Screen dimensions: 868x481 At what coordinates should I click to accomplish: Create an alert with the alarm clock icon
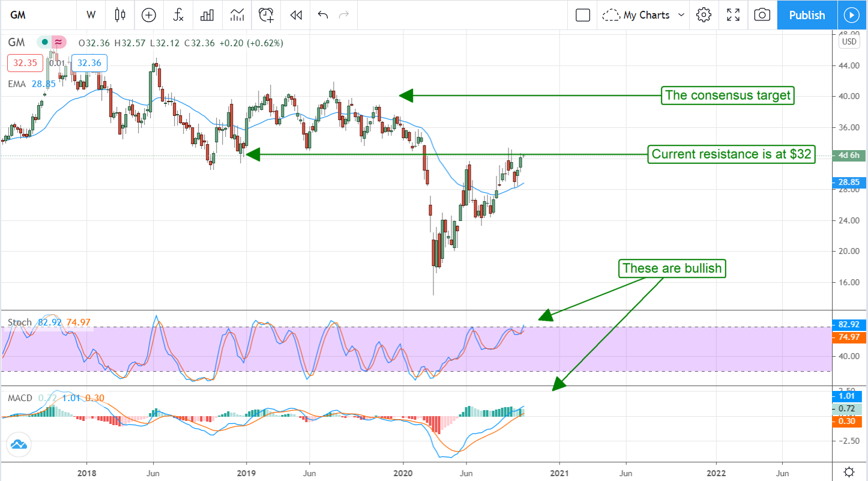tap(266, 15)
